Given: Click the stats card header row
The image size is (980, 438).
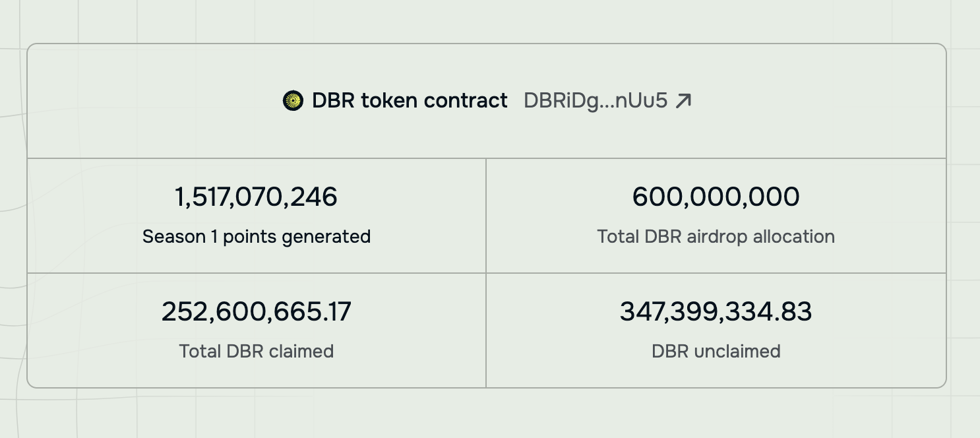Looking at the screenshot, I should point(487,100).
